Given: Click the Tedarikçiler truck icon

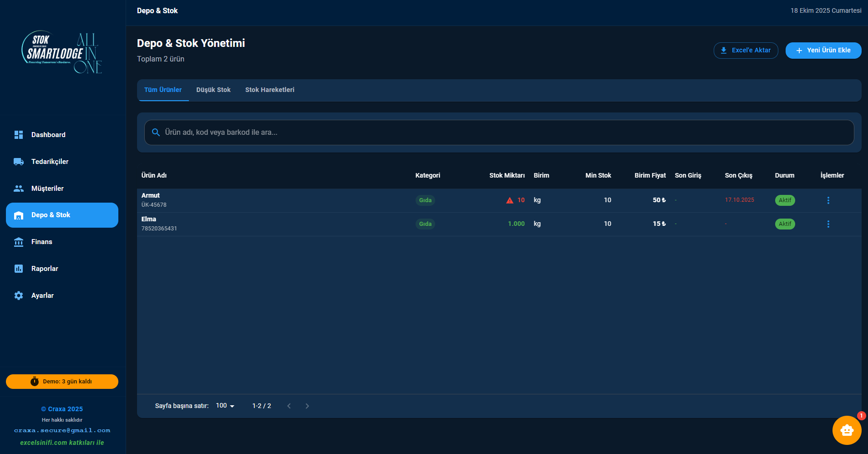Looking at the screenshot, I should point(19,162).
